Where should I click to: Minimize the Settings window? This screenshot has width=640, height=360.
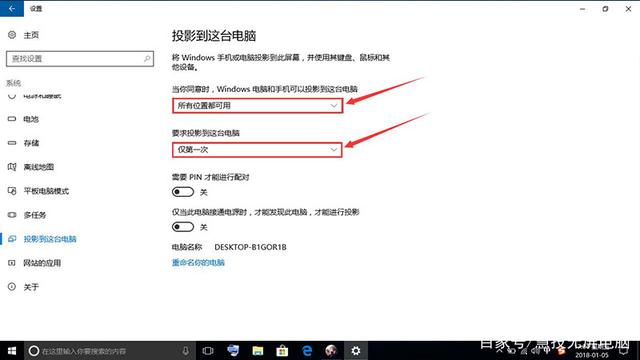pos(582,9)
